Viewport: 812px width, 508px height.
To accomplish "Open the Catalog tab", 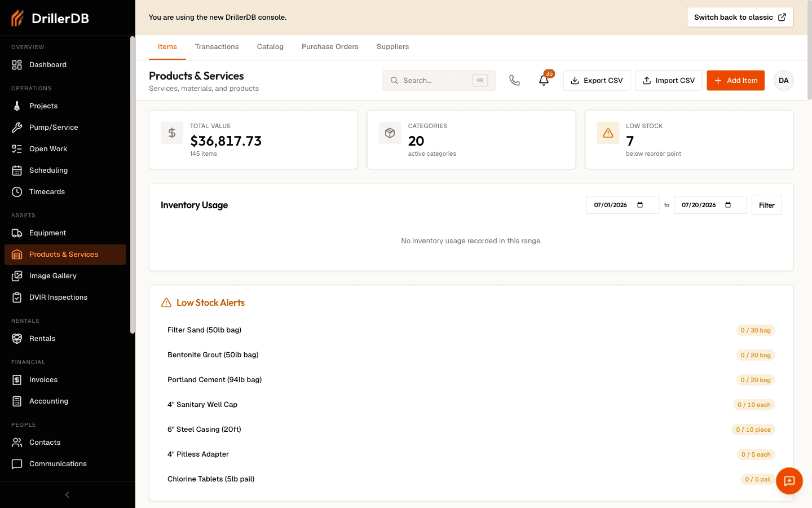I will tap(270, 47).
